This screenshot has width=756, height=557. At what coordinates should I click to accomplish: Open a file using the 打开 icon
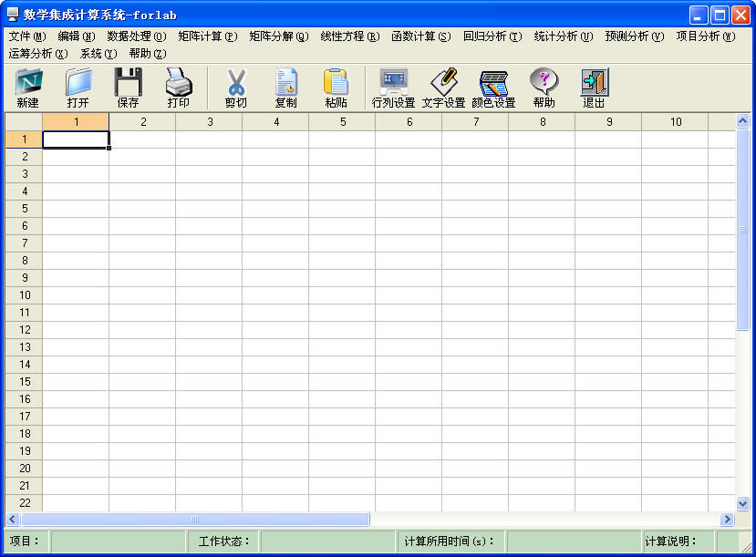click(x=78, y=87)
